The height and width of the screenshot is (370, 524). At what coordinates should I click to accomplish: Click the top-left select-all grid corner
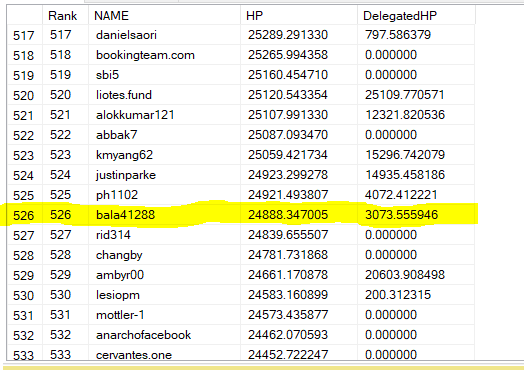[x=24, y=15]
